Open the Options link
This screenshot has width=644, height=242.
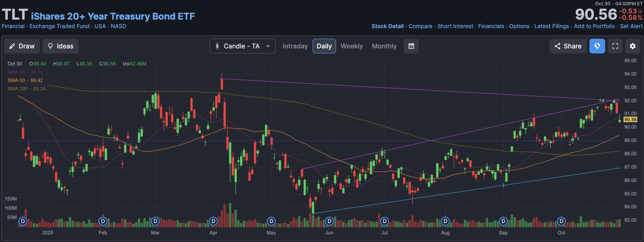519,26
